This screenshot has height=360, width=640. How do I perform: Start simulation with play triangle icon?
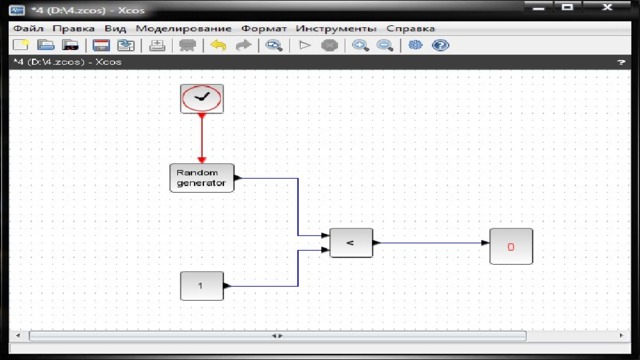click(304, 45)
